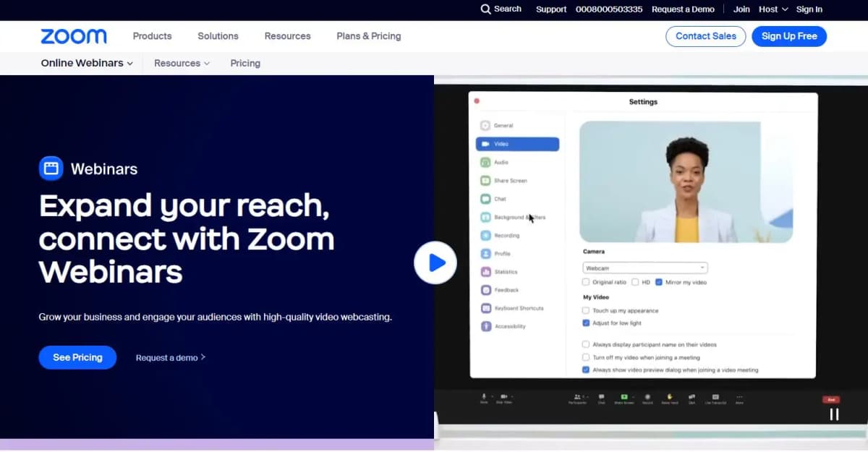Close Settings window with red dot
Screen dimensions: 868x452
477,101
